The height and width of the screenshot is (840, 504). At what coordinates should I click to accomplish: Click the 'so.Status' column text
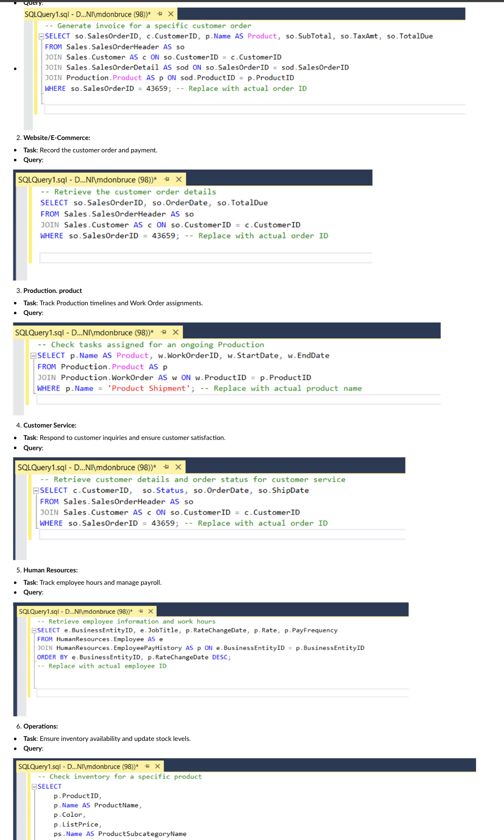pyautogui.click(x=163, y=490)
